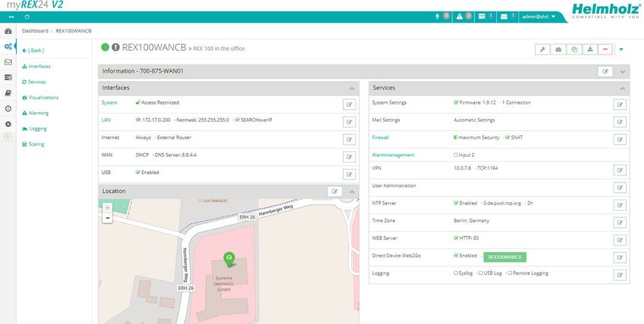Image resolution: width=644 pixels, height=324 pixels.
Task: Open the devices gears icon in left rail
Action: click(x=8, y=46)
